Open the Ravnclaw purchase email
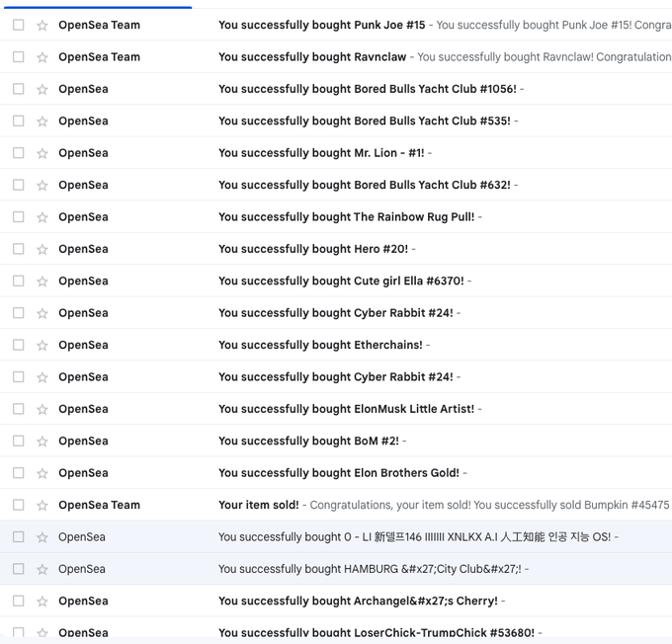The width and height of the screenshot is (672, 644). click(x=336, y=56)
